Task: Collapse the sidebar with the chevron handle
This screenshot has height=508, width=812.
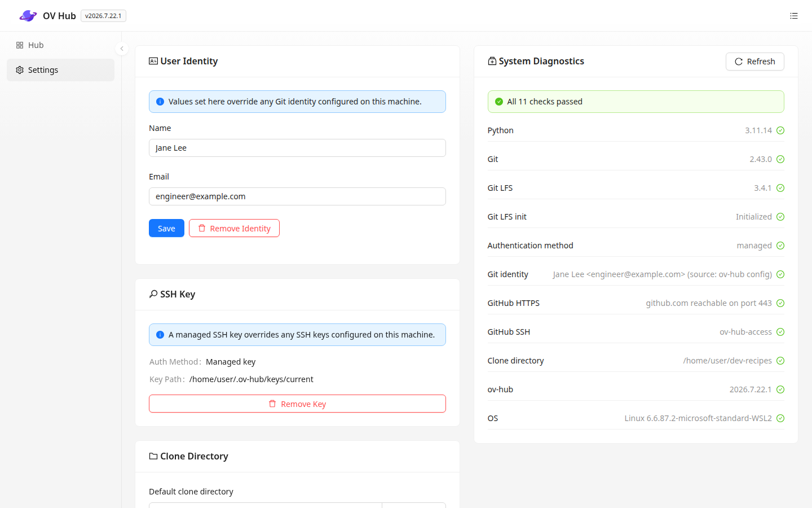Action: coord(122,49)
